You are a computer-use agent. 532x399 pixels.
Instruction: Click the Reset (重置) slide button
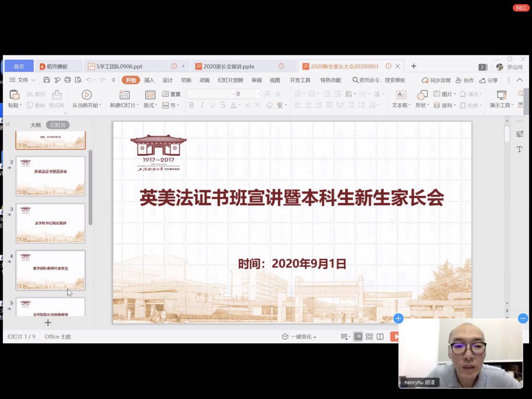point(171,94)
